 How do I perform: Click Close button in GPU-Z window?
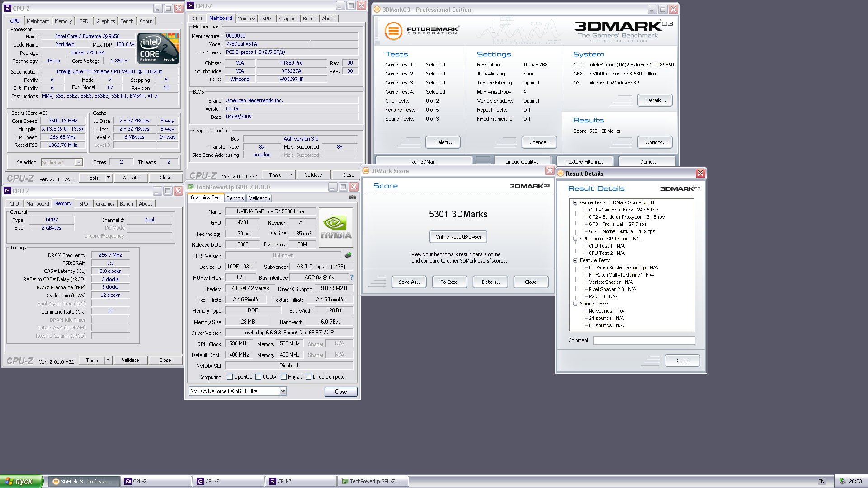click(x=341, y=392)
